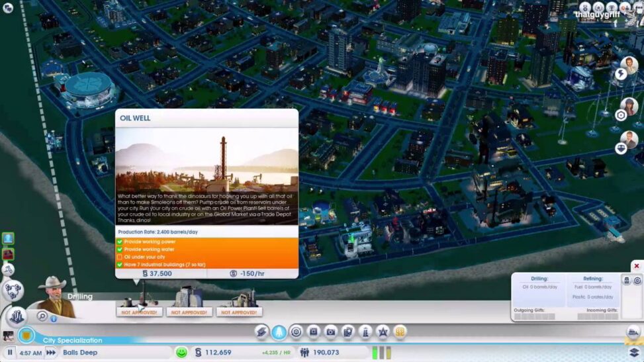Click the city name Balls Deep
644x362 pixels.
coord(80,352)
